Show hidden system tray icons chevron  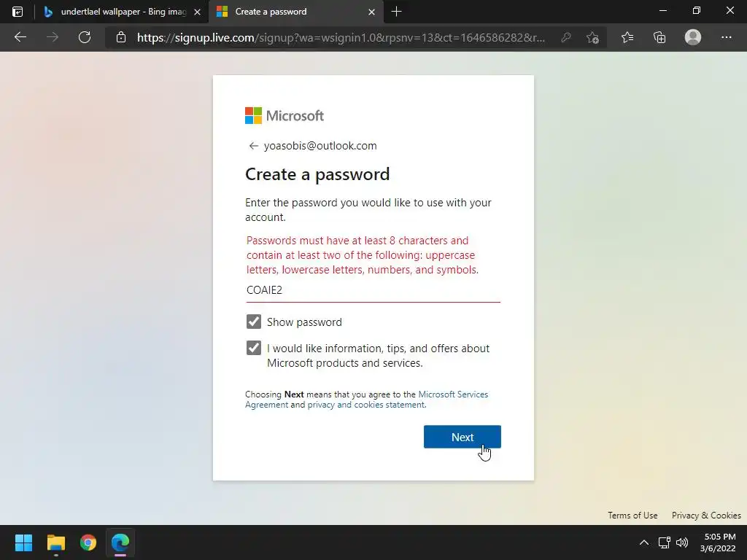(x=643, y=542)
